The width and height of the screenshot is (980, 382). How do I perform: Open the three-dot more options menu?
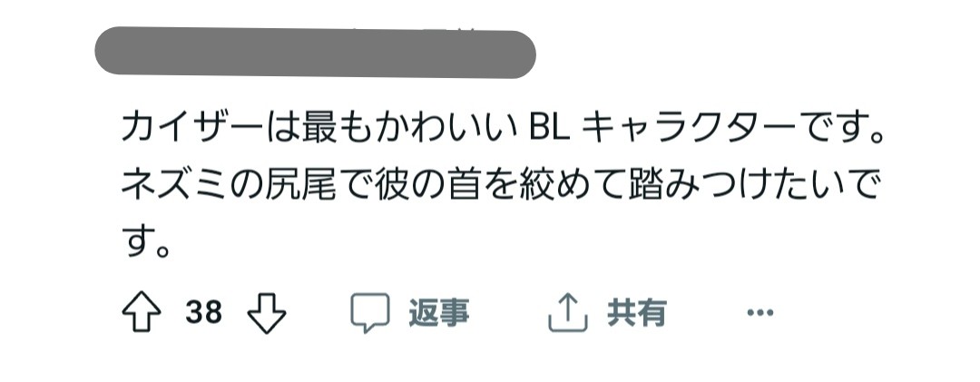pos(760,312)
